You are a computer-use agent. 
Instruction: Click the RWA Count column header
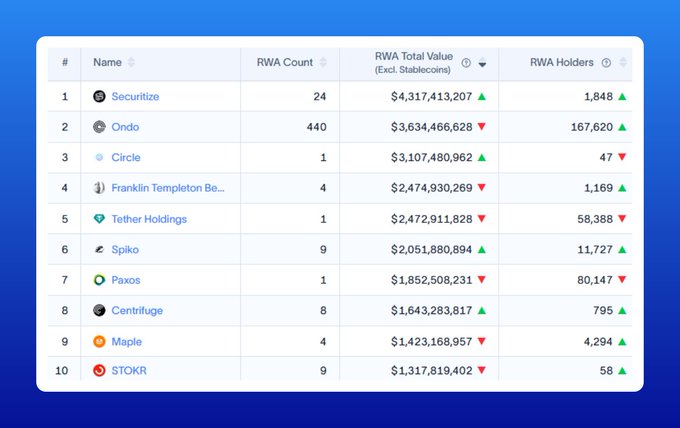click(284, 62)
